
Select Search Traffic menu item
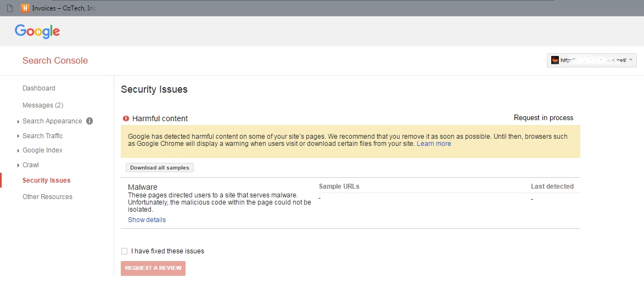[x=43, y=136]
